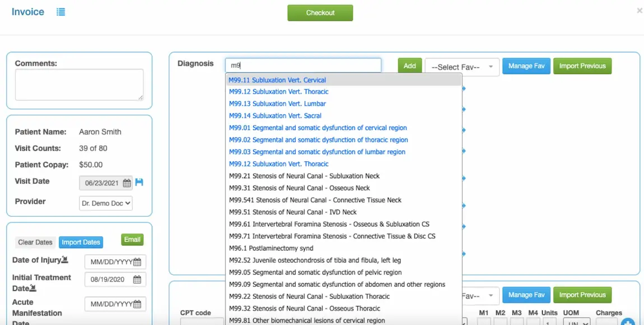644x325 pixels.
Task: Select M99.11 Subluxation Vert. Cervical from suggestions
Action: coord(277,80)
